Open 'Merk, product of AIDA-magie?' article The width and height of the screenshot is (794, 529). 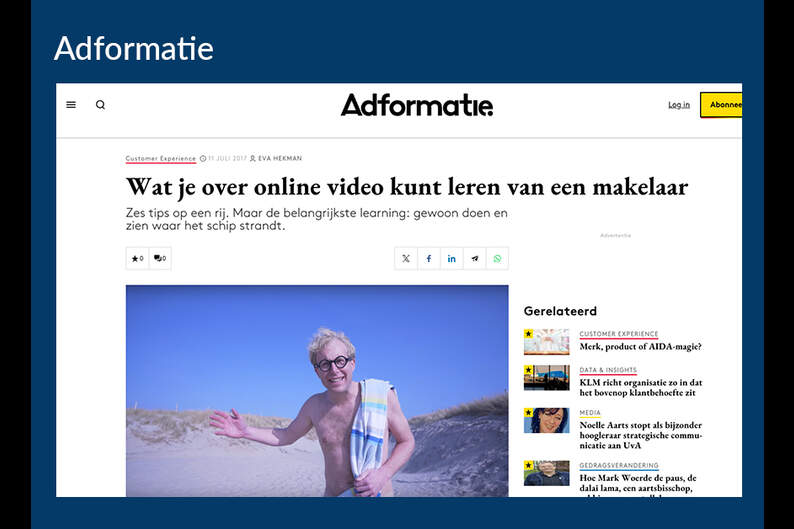coord(640,347)
